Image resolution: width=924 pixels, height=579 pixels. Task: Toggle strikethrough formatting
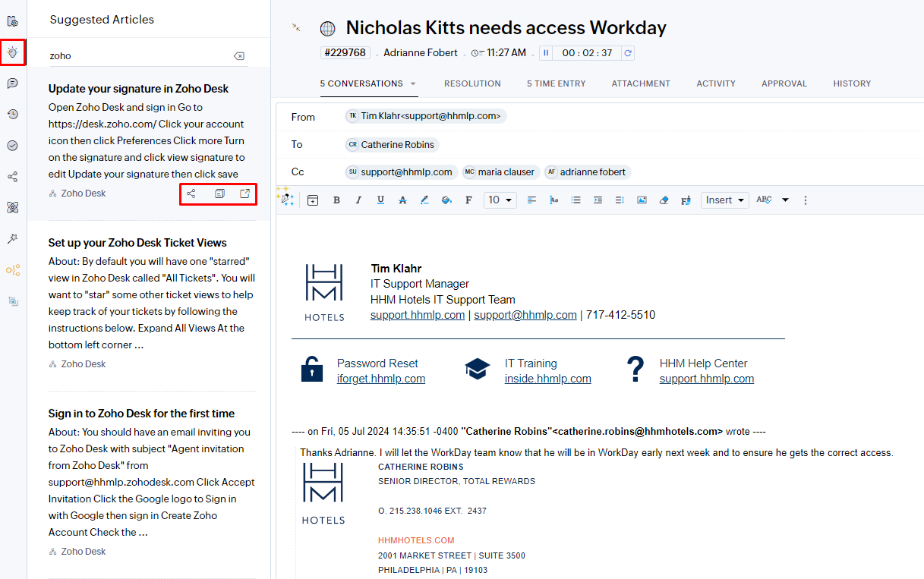(402, 200)
